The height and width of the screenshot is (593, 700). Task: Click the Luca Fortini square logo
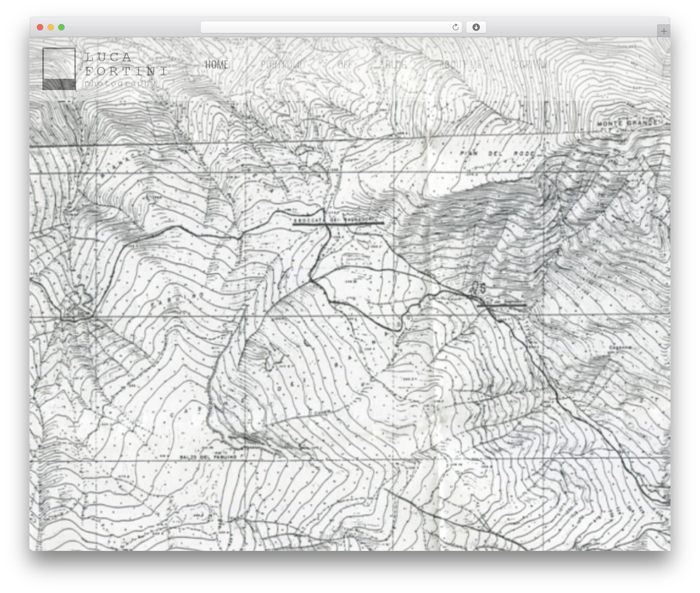click(59, 69)
